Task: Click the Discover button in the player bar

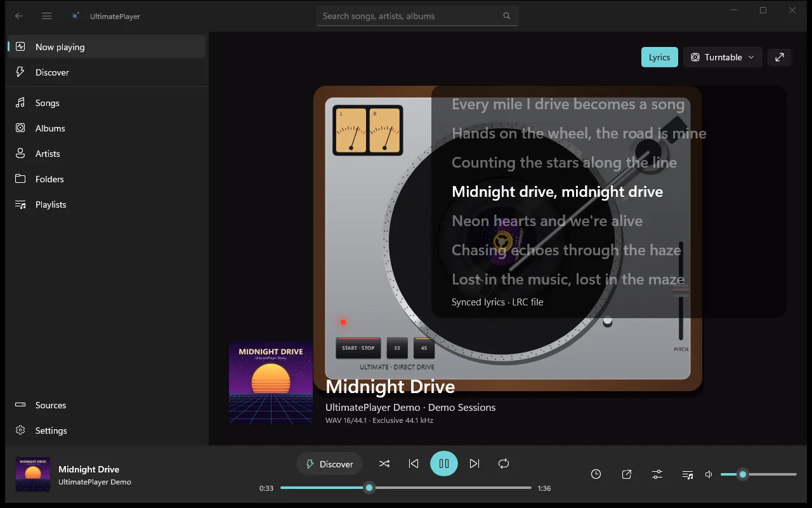Action: (329, 464)
